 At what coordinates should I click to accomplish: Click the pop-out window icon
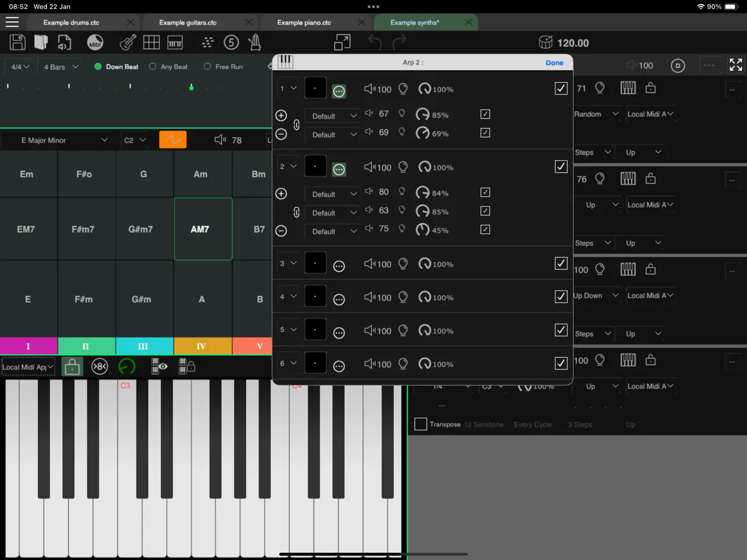[x=342, y=42]
